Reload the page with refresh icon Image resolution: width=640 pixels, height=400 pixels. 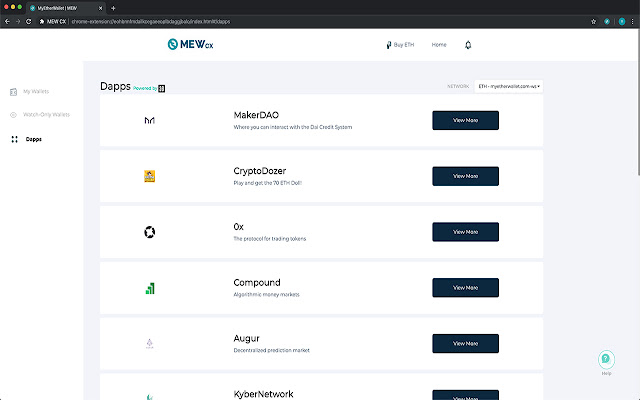click(29, 22)
